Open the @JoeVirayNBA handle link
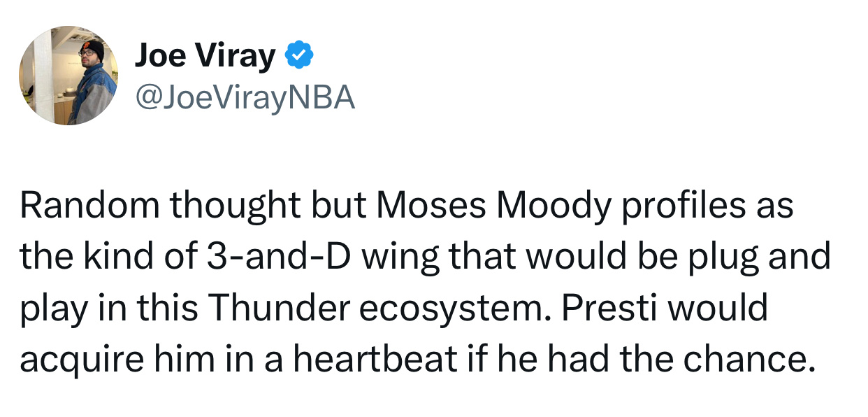 point(245,99)
